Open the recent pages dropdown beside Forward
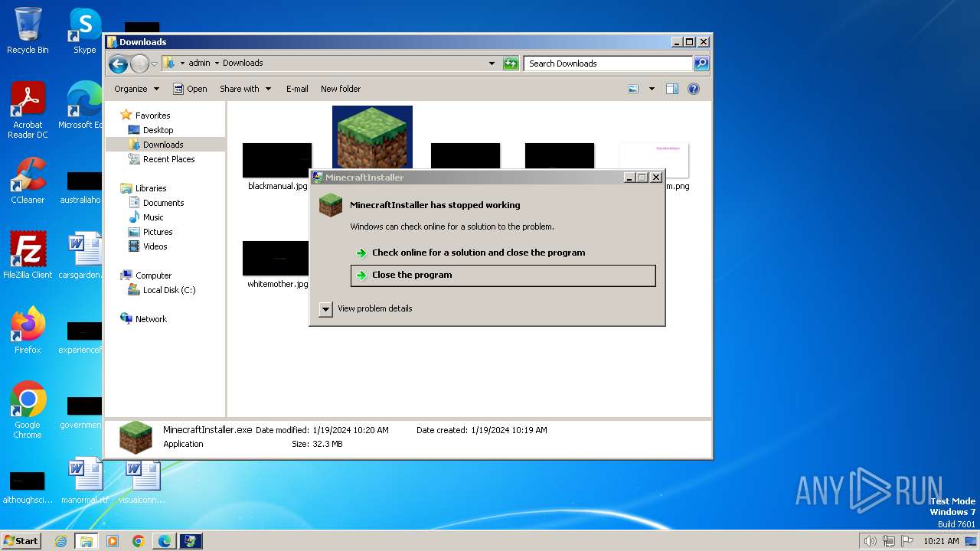Viewport: 980px width, 551px height. pos(155,64)
